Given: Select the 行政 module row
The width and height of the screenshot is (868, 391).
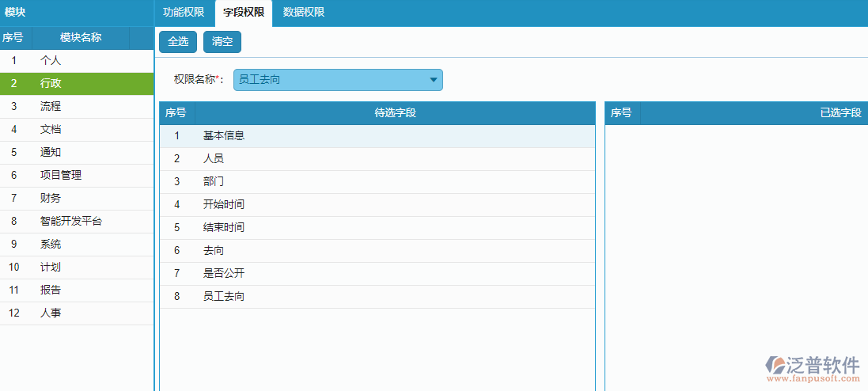Looking at the screenshot, I should click(77, 84).
